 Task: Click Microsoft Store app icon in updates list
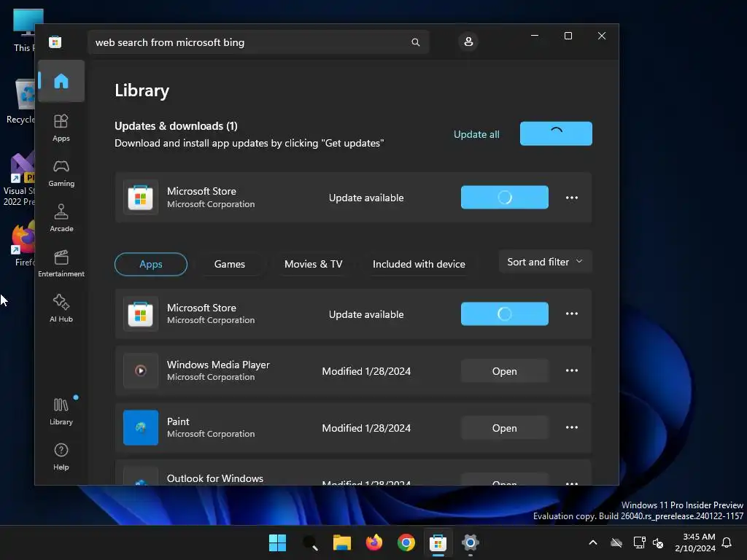pyautogui.click(x=141, y=197)
